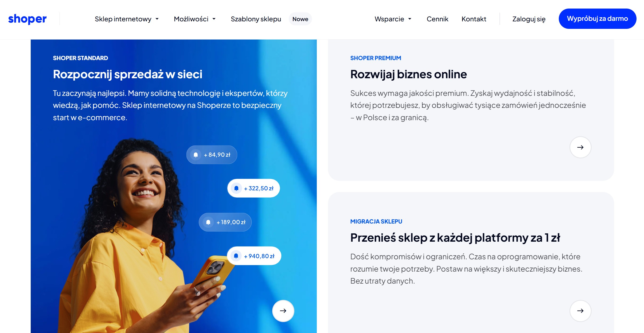Click bell icon next to +322,50 zł

[236, 188]
